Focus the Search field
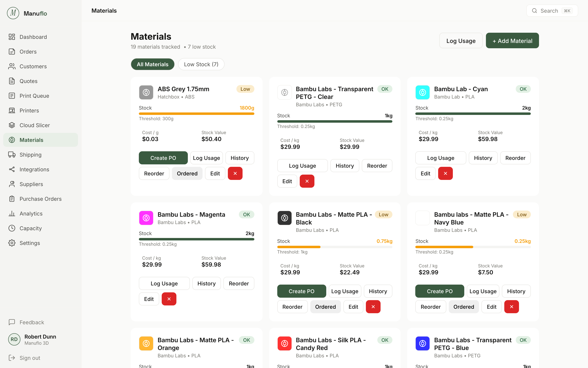Viewport: 588px width, 368px height. point(552,11)
